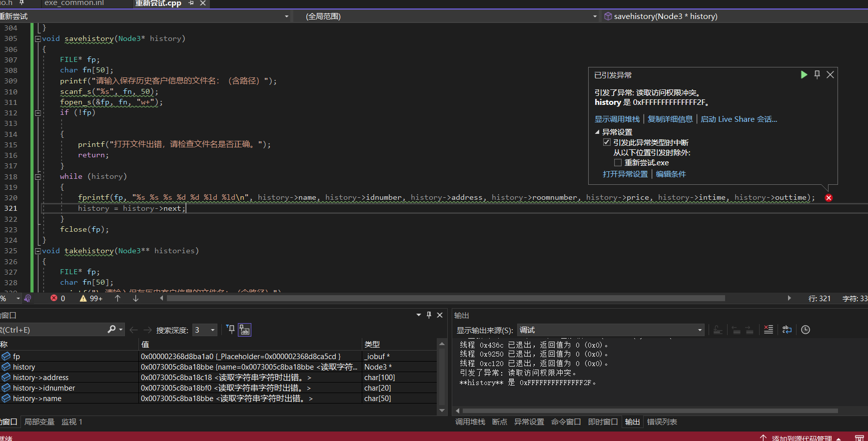Open the search options dropdown next to magnifier
This screenshot has width=868, height=441.
[x=121, y=330]
